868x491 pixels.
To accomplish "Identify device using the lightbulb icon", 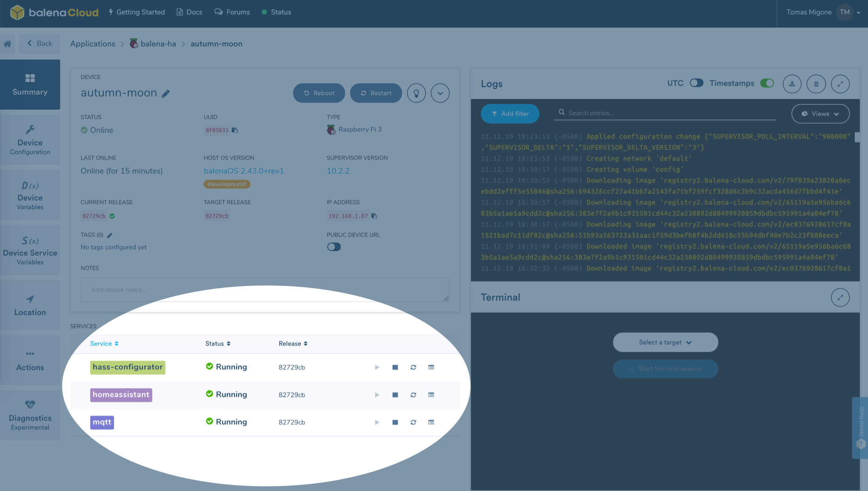I will (x=416, y=93).
